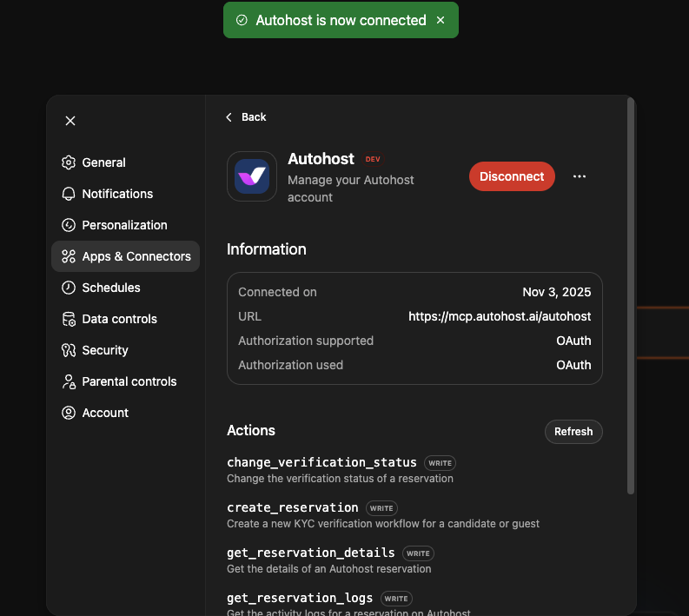The image size is (689, 616).
Task: Click the settings panel vertical scrollbar
Action: 631,295
